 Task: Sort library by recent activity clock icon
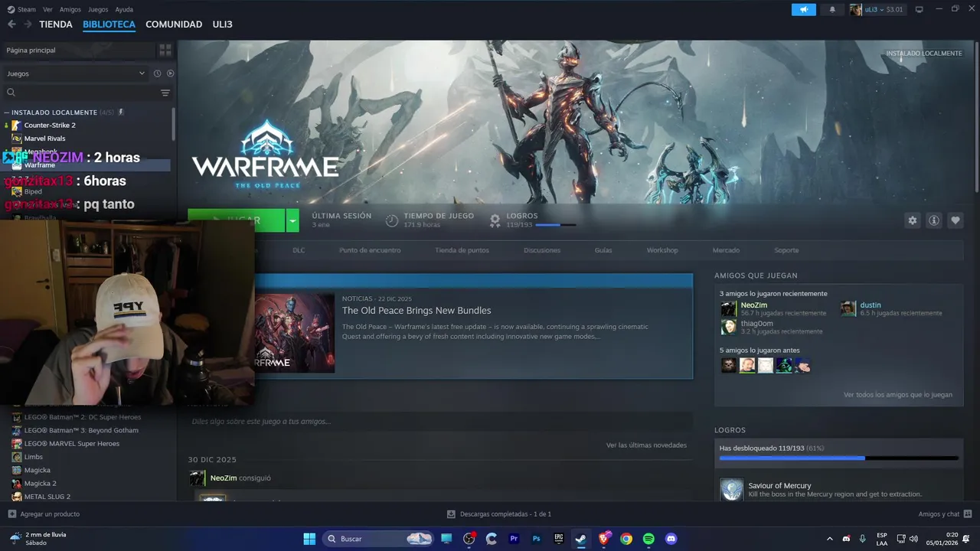[157, 73]
